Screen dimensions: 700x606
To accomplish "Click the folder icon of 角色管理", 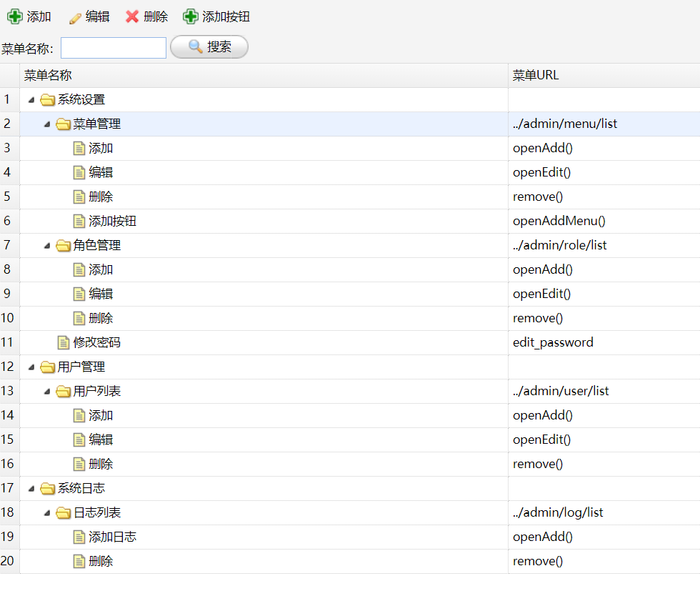I will click(63, 245).
